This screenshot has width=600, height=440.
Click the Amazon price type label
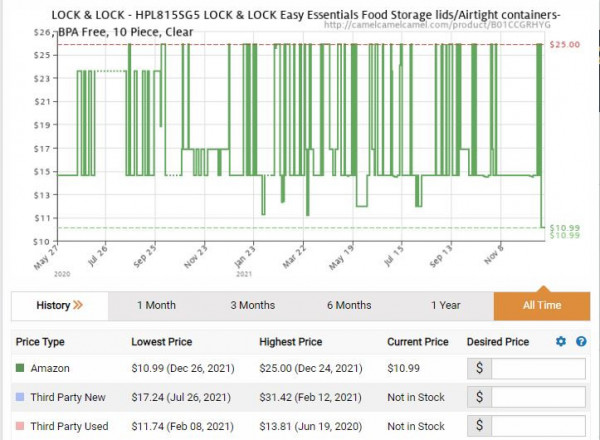pos(50,368)
